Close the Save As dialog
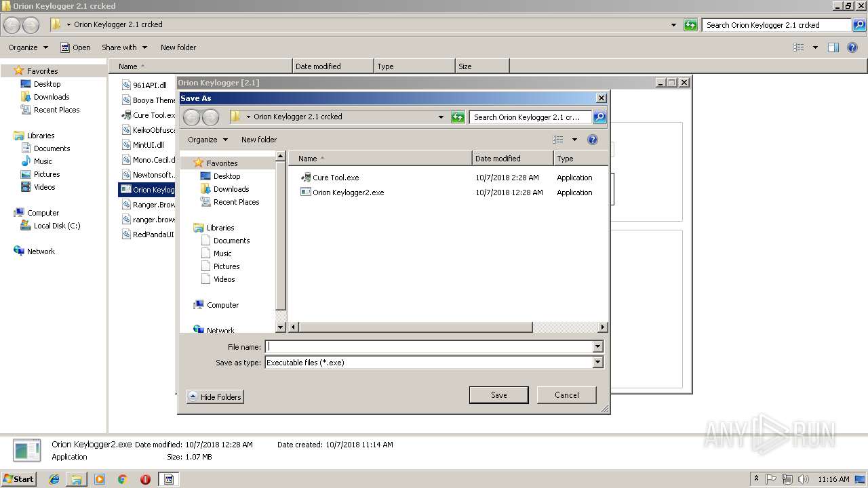Image resolution: width=868 pixels, height=488 pixels. (x=601, y=98)
